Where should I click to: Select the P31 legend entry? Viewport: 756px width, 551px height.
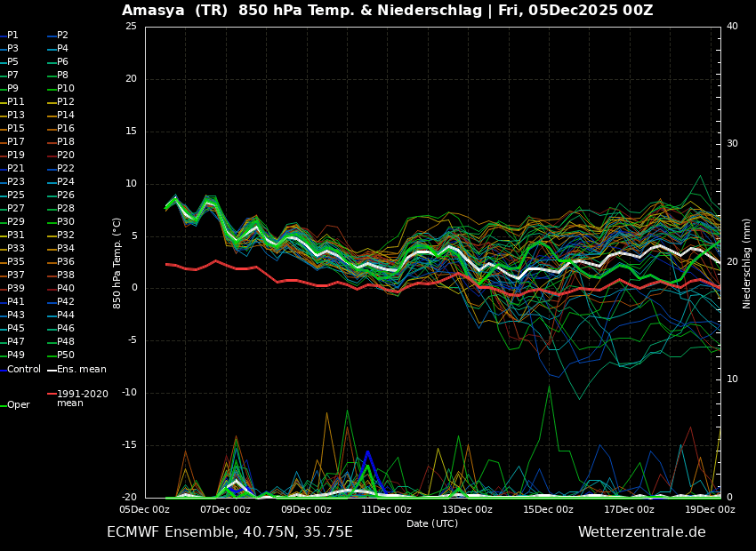point(12,235)
